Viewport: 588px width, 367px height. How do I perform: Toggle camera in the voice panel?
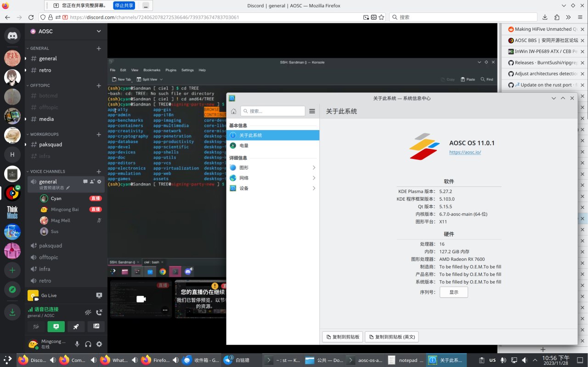tap(36, 327)
